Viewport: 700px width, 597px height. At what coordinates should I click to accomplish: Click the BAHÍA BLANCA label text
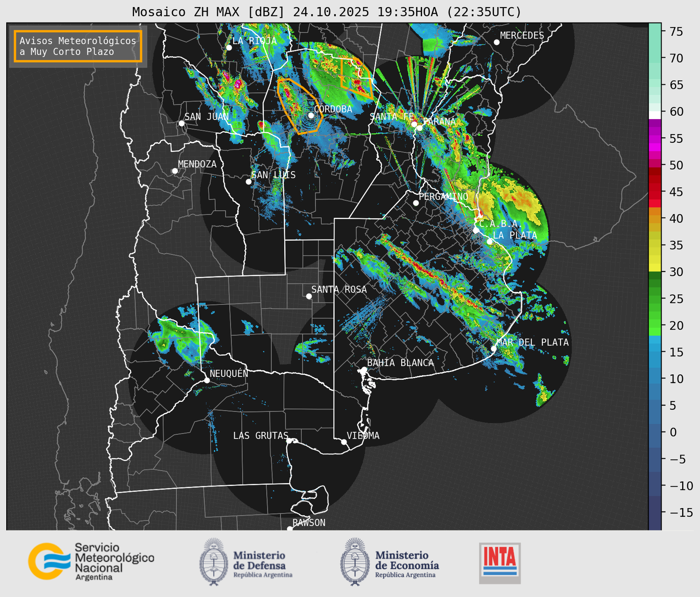(x=400, y=362)
